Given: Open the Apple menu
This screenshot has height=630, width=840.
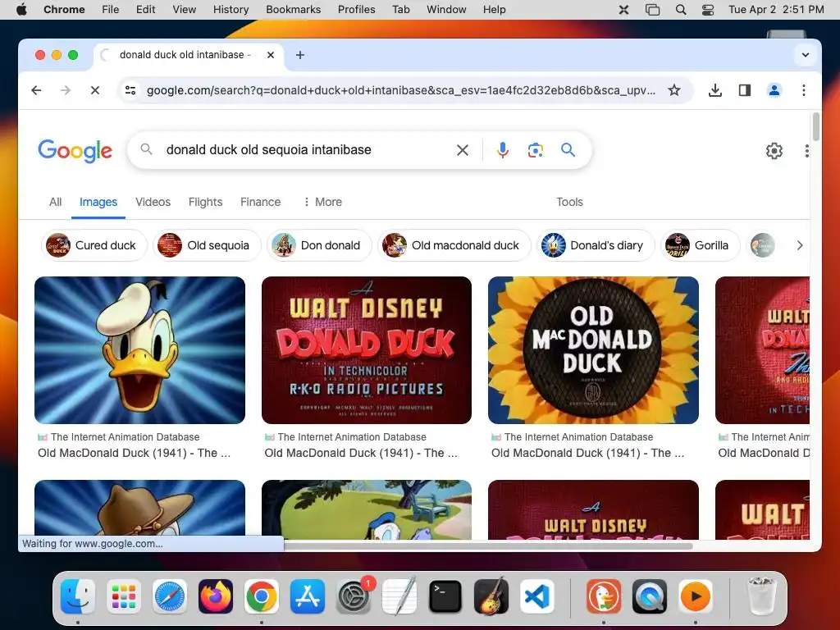Looking at the screenshot, I should point(21,10).
